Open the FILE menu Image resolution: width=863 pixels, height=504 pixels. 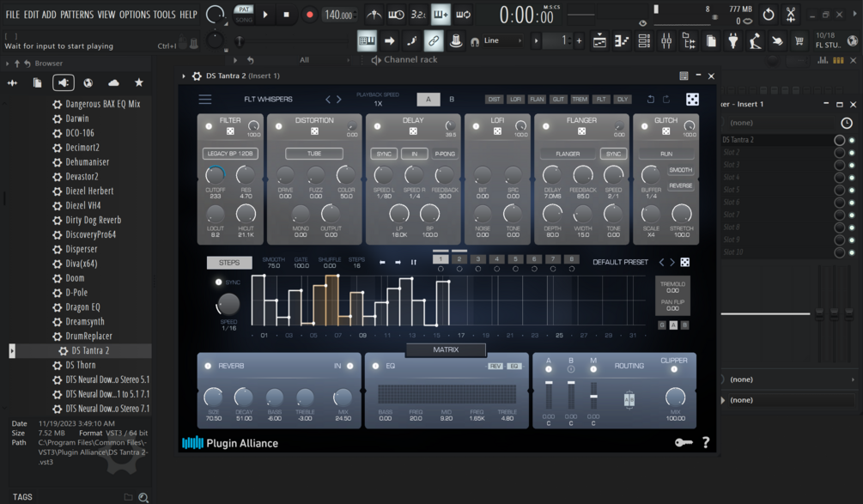(x=13, y=15)
